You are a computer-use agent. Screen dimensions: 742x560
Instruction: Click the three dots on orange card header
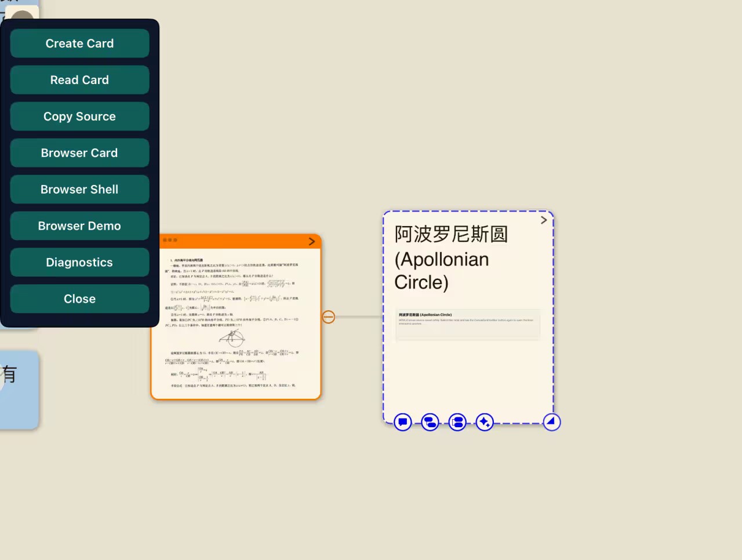tap(170, 240)
